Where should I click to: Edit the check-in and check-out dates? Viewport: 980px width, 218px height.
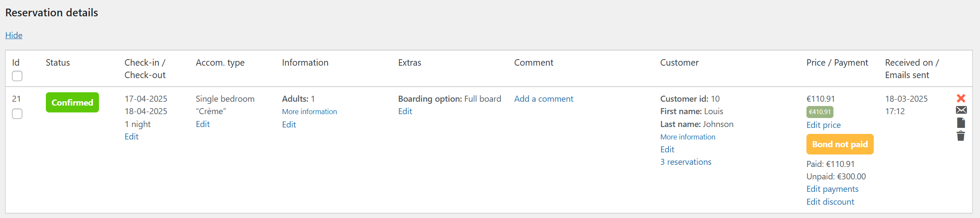point(131,136)
